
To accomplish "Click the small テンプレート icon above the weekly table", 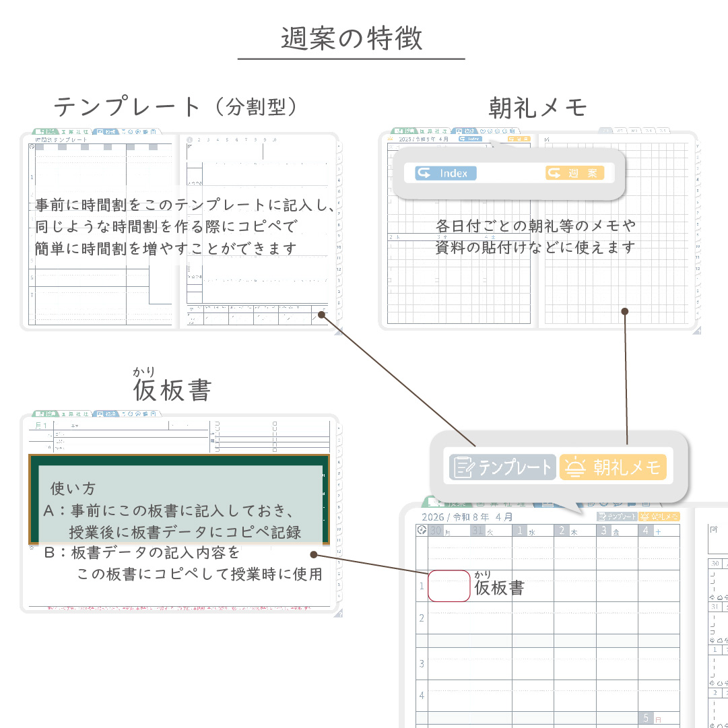I will (616, 517).
